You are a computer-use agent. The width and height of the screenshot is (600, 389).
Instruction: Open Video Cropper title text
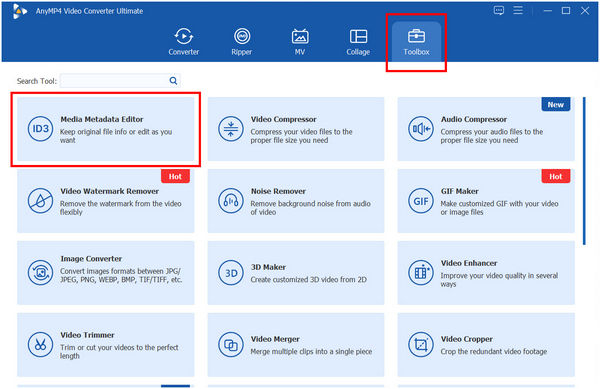tap(466, 339)
